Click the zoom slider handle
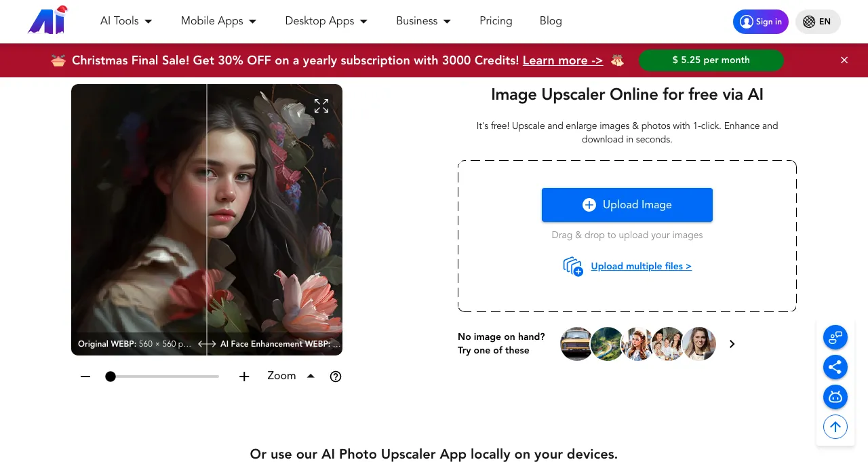Viewport: 868px width, 462px height. 111,377
